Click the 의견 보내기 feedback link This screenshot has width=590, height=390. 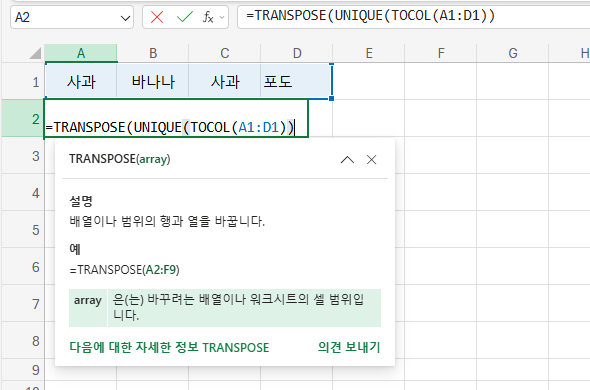(349, 347)
